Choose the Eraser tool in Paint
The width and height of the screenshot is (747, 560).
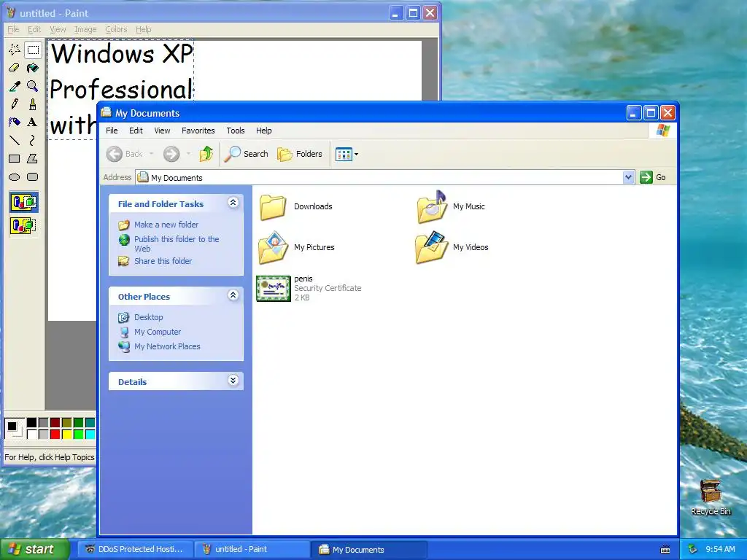15,68
